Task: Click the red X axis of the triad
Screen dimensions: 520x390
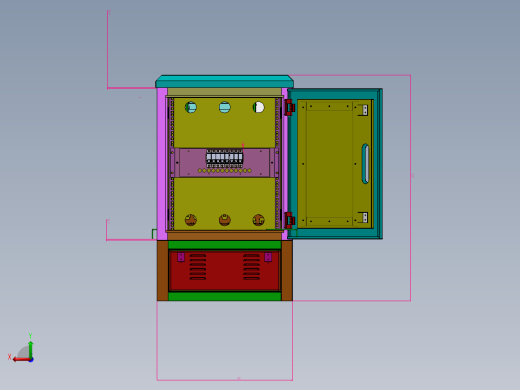Action: click(22, 359)
